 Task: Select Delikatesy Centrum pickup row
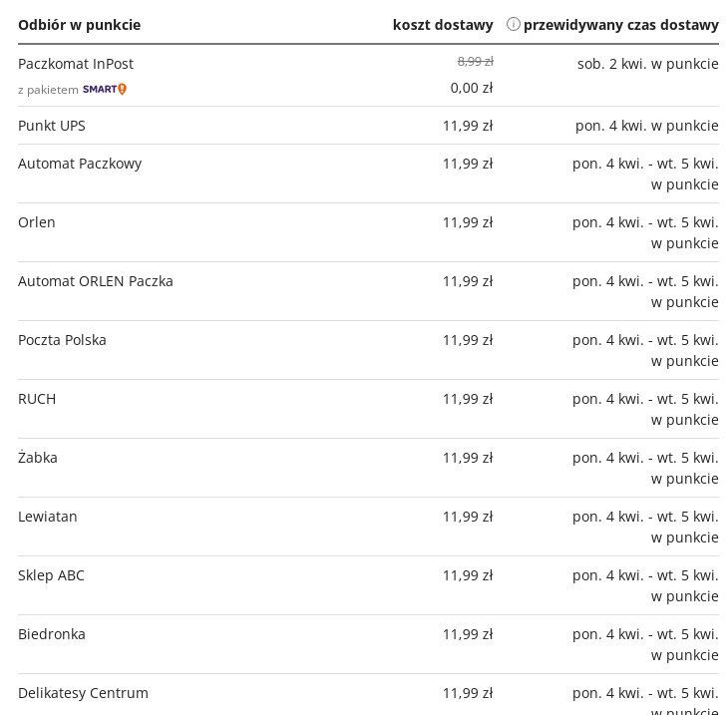click(83, 693)
